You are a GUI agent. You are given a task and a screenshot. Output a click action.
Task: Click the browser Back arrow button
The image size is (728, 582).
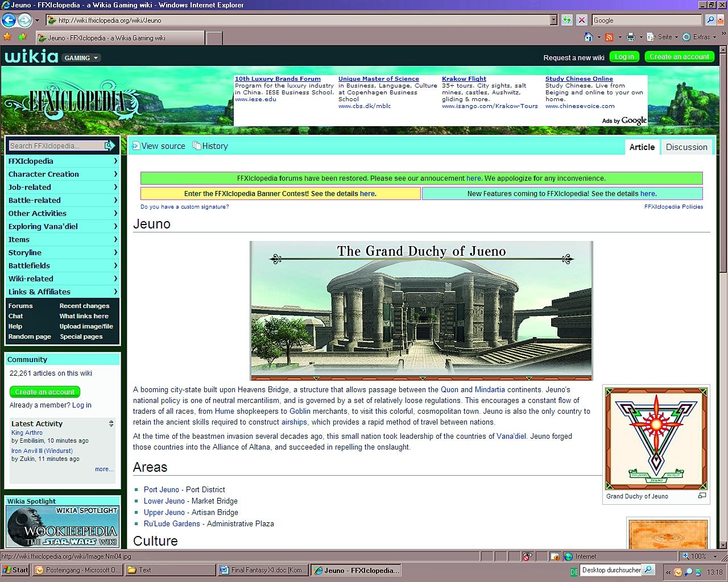(9, 20)
